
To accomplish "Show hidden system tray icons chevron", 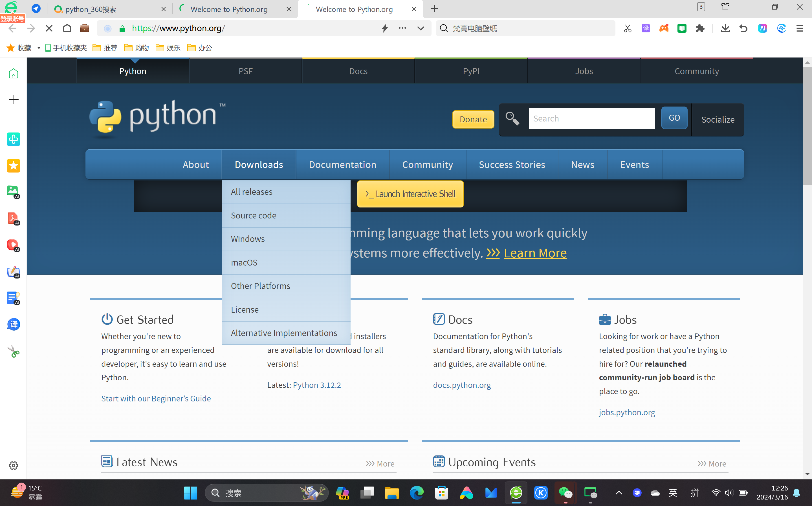I will (619, 493).
